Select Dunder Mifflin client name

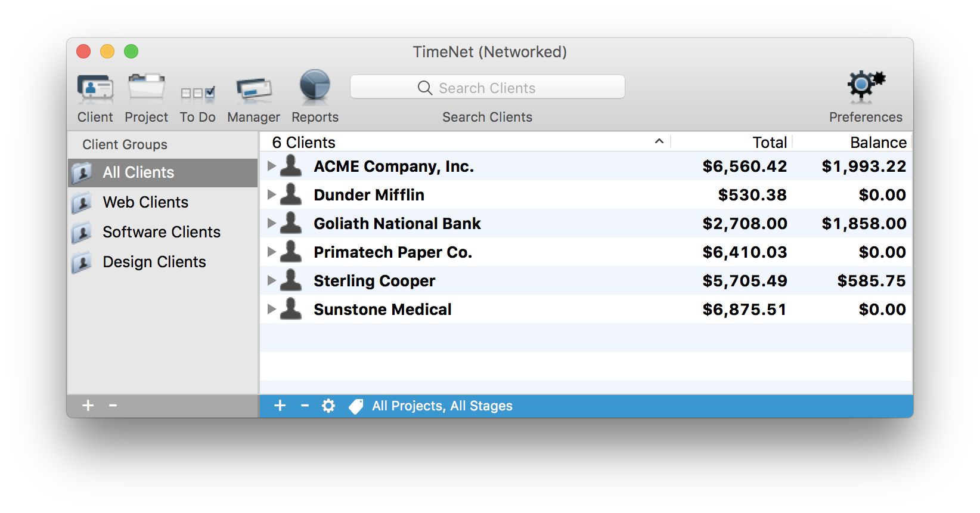(x=369, y=195)
